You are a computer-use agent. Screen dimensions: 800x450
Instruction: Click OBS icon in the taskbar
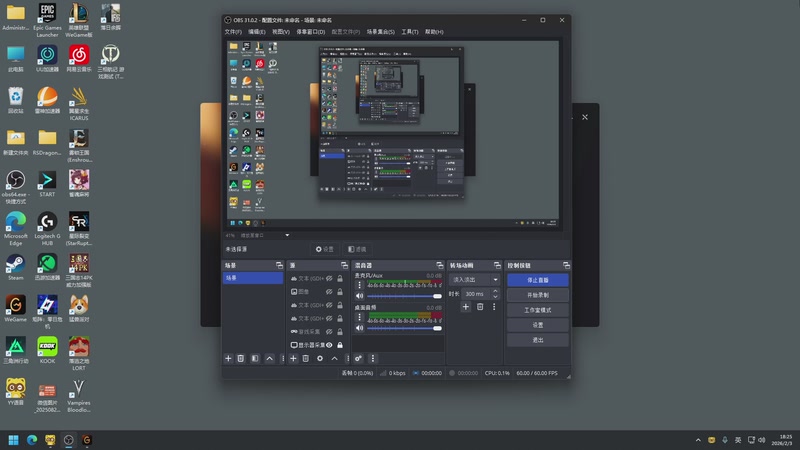(68, 440)
